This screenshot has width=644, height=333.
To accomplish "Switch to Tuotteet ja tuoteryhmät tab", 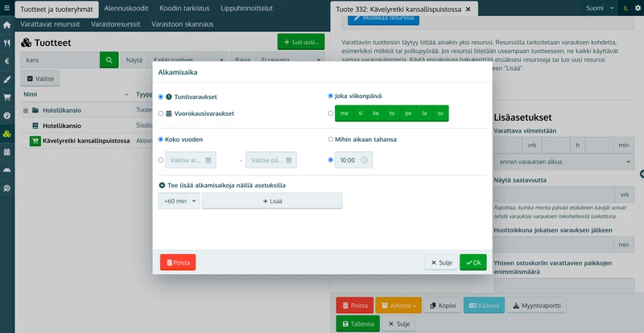I will (56, 9).
